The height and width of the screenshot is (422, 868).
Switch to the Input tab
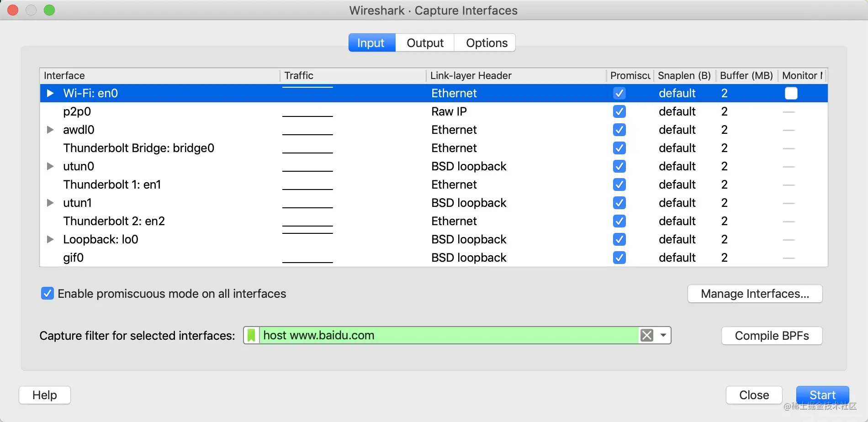(x=371, y=43)
